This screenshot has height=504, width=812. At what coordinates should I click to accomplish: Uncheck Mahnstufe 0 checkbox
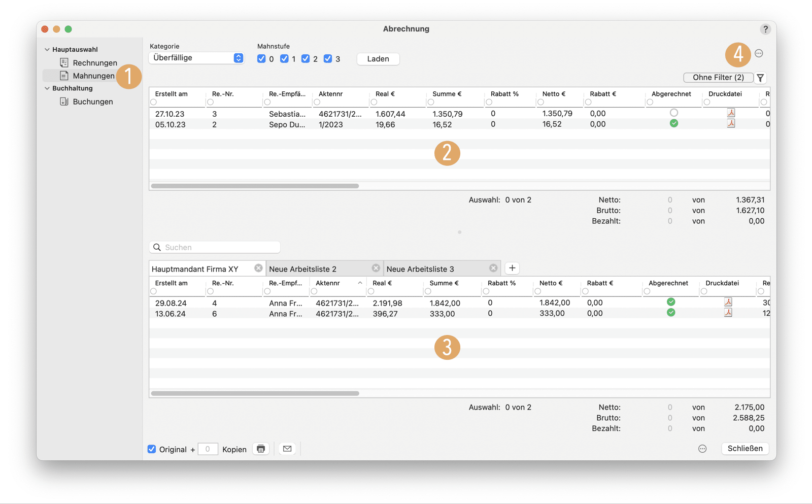click(x=261, y=59)
